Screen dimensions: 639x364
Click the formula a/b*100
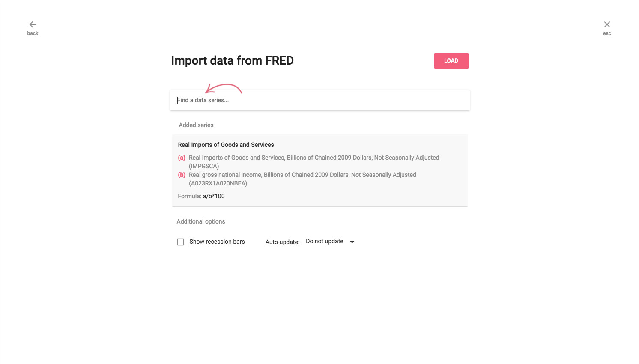(214, 196)
